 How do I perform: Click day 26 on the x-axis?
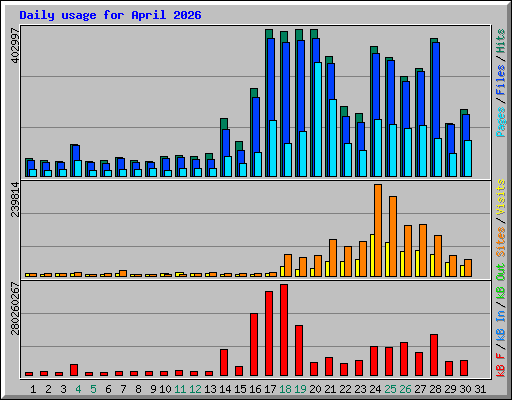point(405,389)
